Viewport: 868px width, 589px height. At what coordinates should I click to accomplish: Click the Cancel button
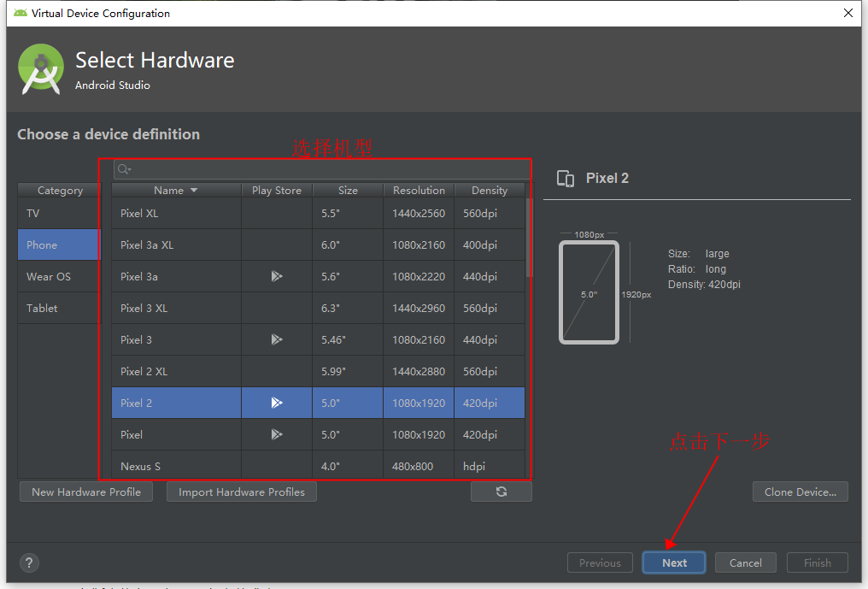coord(745,562)
